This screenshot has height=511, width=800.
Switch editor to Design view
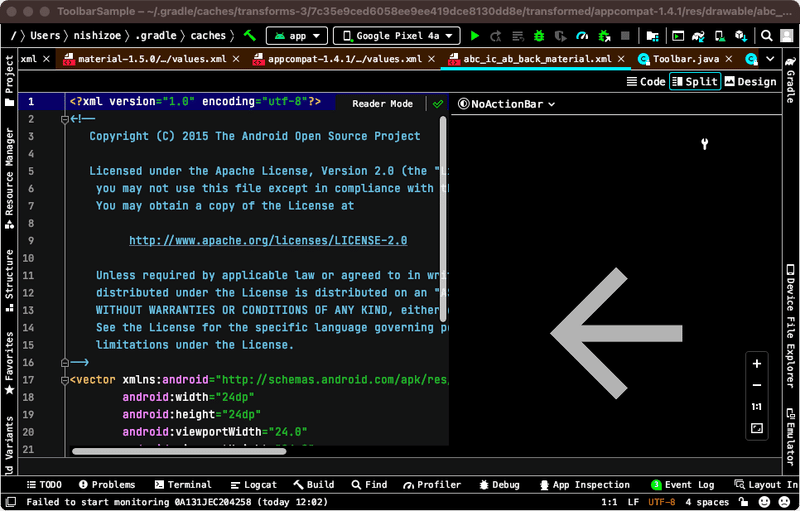click(x=751, y=82)
